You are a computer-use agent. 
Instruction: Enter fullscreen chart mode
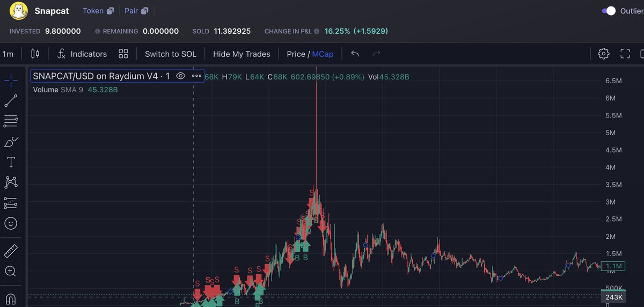(625, 54)
